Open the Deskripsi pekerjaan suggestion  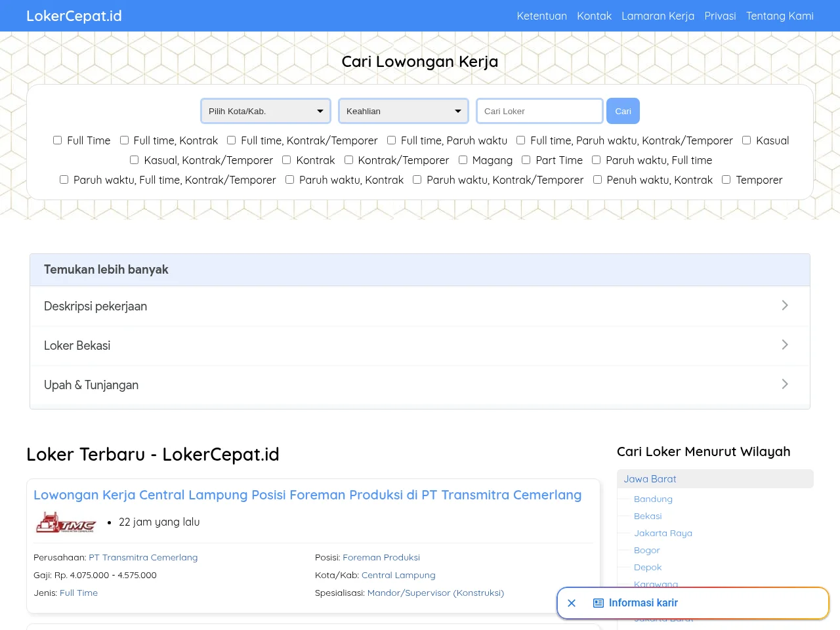[x=420, y=306]
